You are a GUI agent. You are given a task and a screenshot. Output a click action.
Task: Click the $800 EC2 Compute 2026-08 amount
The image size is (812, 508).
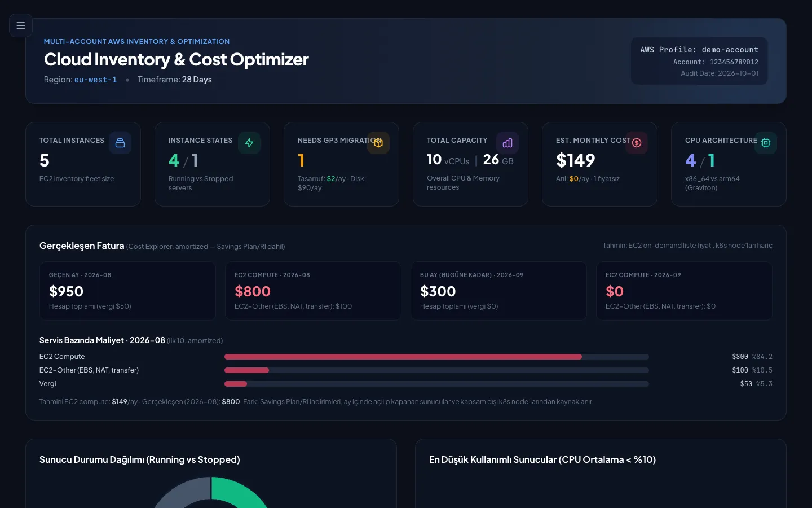tap(253, 291)
